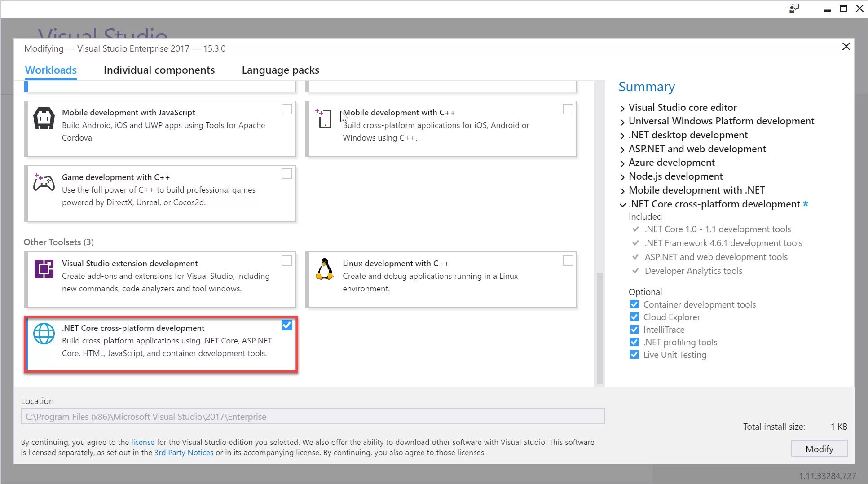Screen dimensions: 868x484
Task: Check the Linux development with C++ workload
Action: point(568,260)
